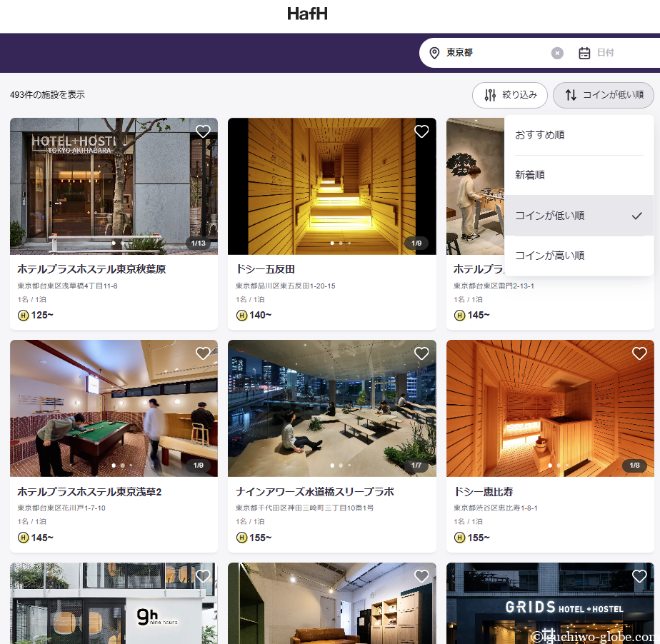Favorite ホテルプラスホステル東京浅草2 with the heart
Image resolution: width=660 pixels, height=644 pixels.
[203, 353]
